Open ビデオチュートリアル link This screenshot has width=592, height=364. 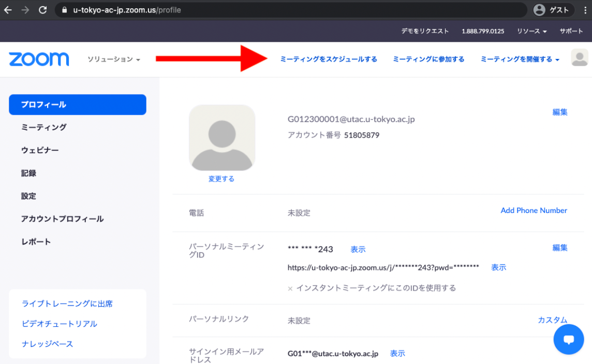point(60,324)
